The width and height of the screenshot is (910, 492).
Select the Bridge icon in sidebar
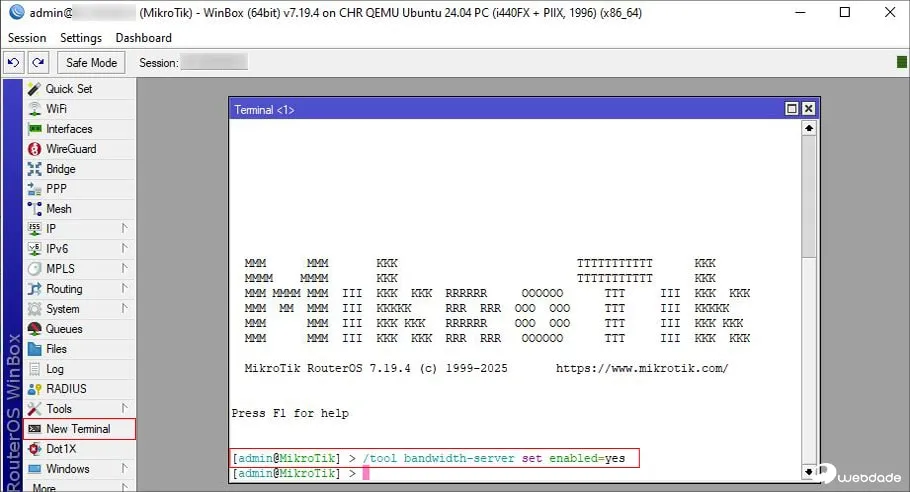tap(34, 169)
